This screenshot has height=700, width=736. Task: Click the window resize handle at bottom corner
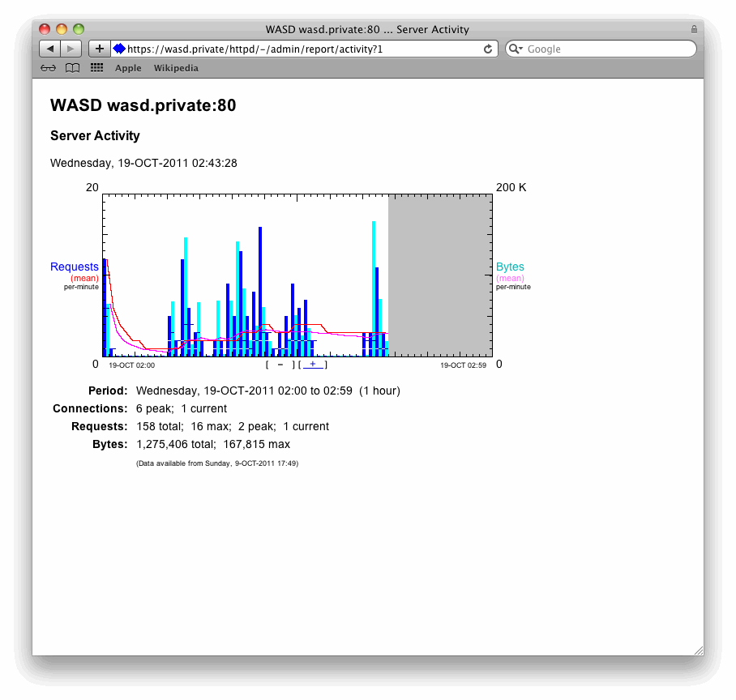[x=698, y=650]
